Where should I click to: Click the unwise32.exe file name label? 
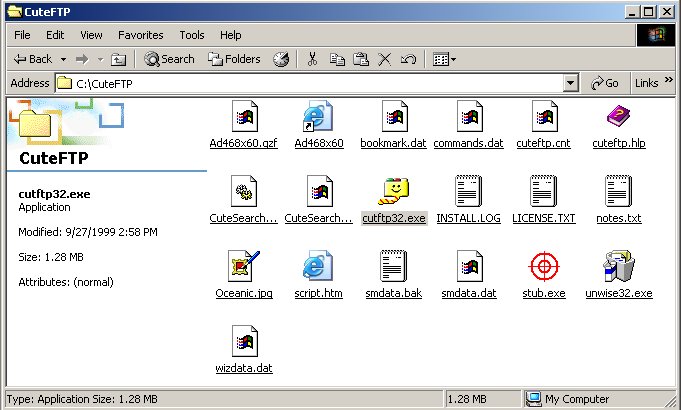tap(619, 293)
